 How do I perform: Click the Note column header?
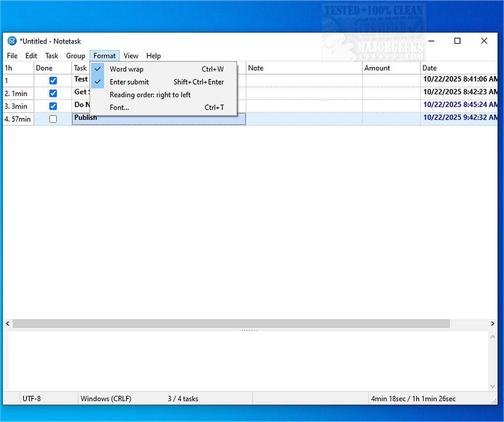pyautogui.click(x=304, y=68)
